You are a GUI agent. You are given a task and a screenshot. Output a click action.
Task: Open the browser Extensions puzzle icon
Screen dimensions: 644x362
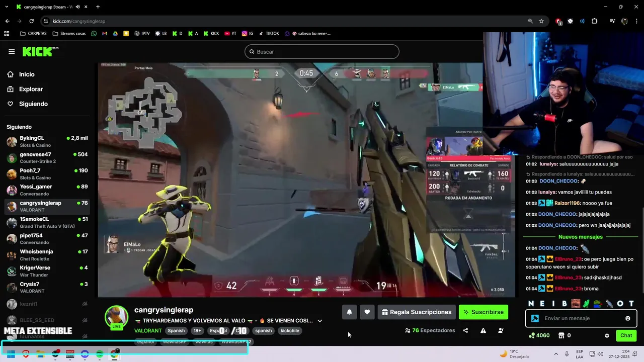coord(595,21)
